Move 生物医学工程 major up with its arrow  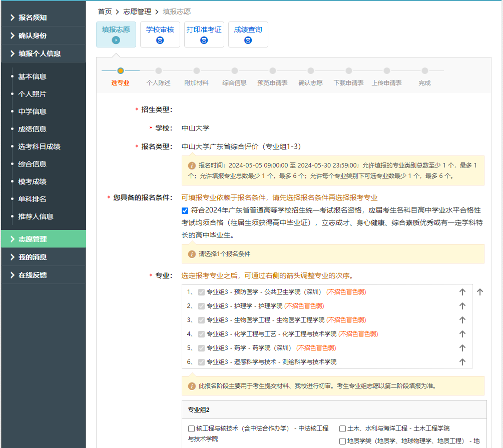point(462,319)
